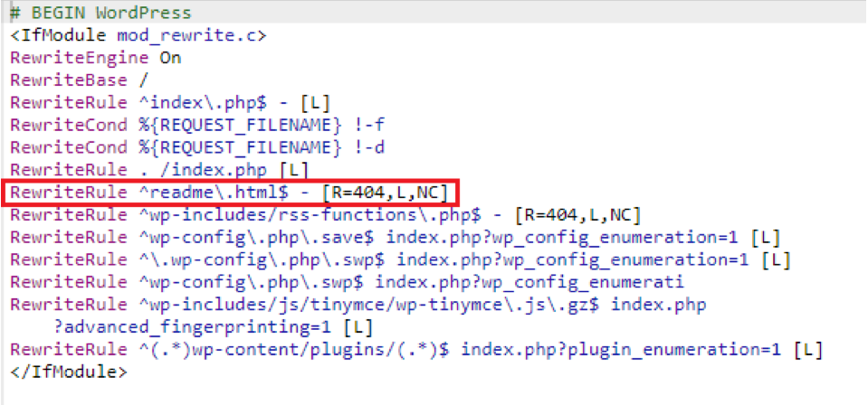Click the wp-config\.php\.save RewriteRule line
Viewport: 868px width, 405px height.
click(396, 238)
